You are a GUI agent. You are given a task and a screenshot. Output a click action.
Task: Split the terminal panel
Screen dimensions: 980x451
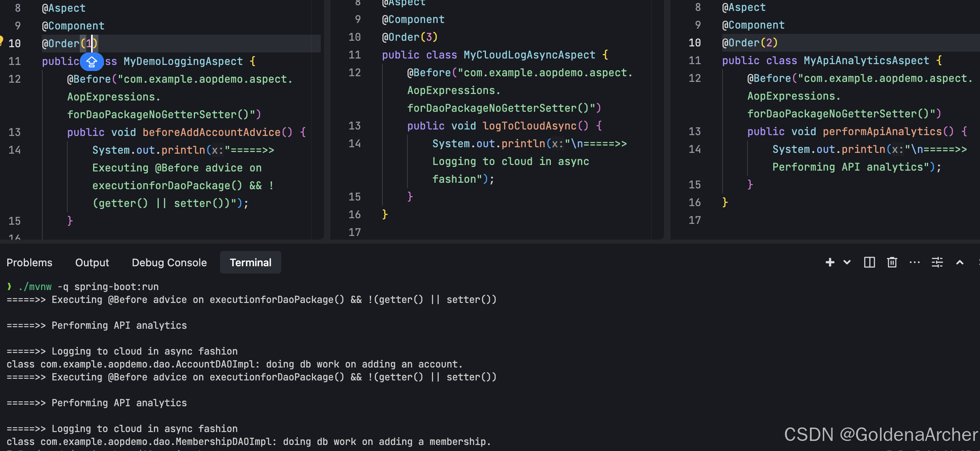[870, 263]
